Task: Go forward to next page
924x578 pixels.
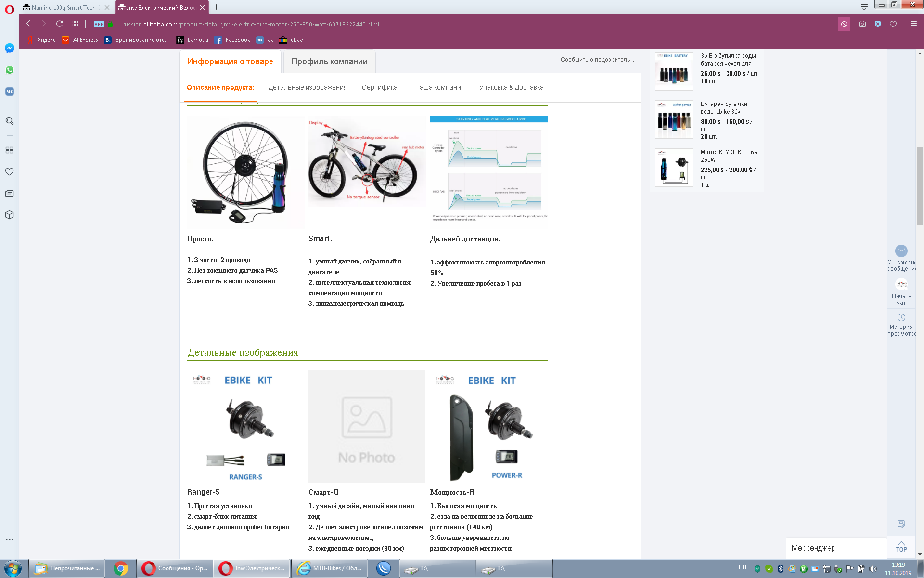Action: point(44,24)
